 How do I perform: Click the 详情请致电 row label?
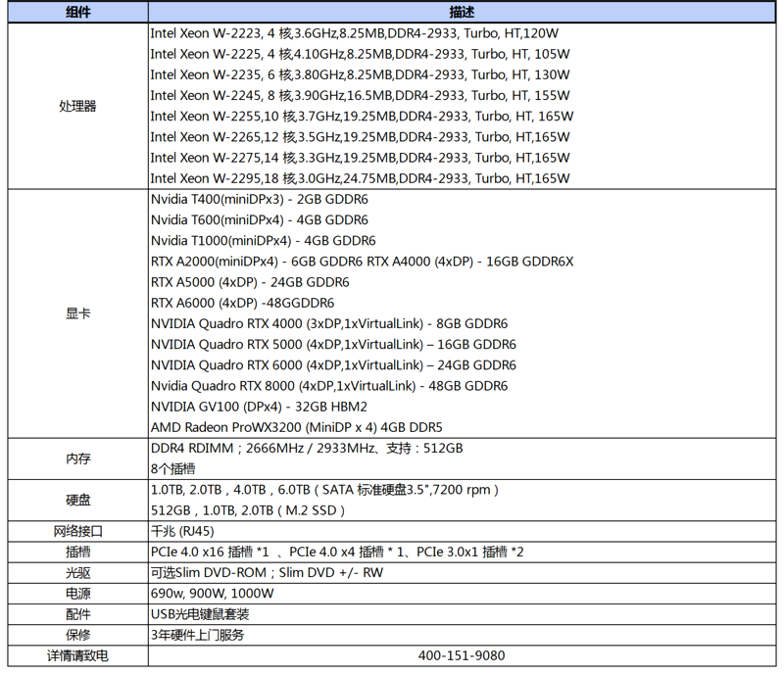pyautogui.click(x=78, y=656)
